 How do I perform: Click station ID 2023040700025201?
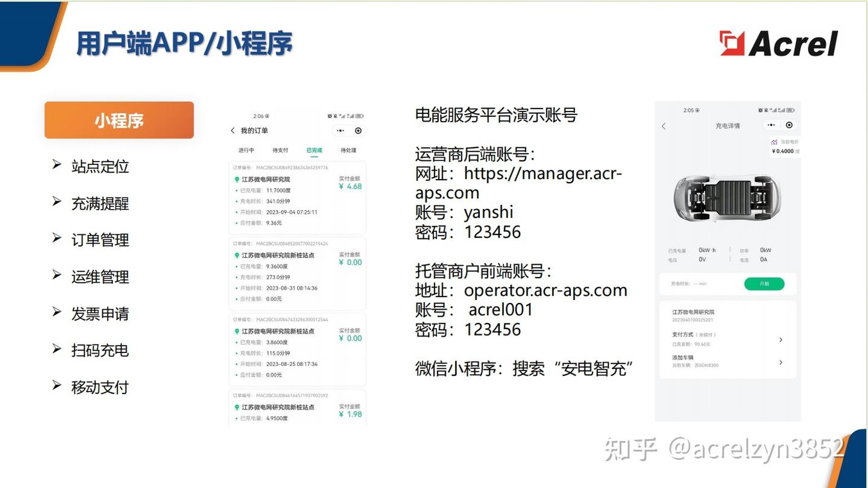tap(693, 320)
